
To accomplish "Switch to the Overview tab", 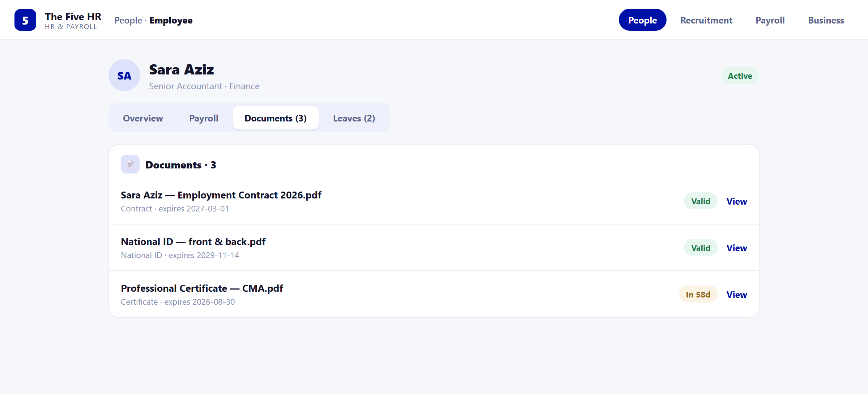I will 143,118.
